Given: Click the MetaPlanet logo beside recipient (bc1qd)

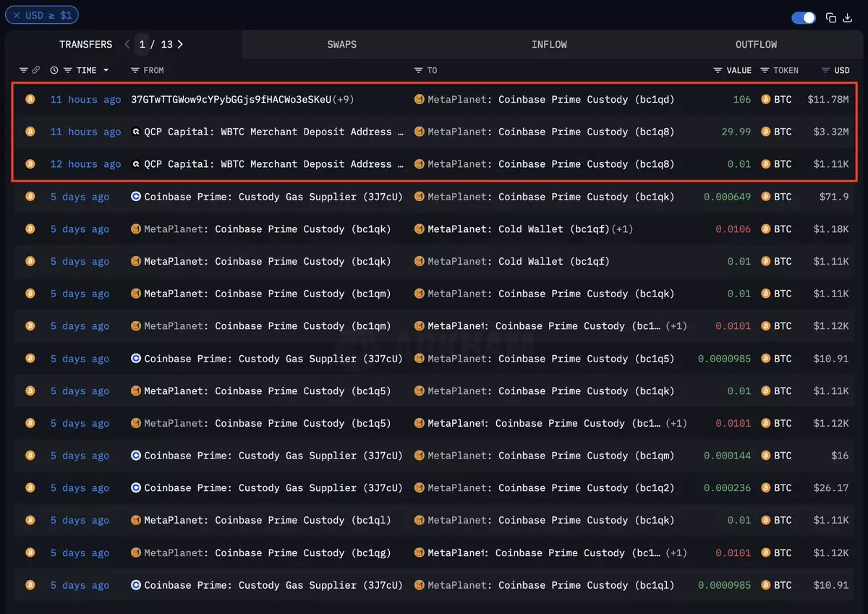Looking at the screenshot, I should [x=419, y=99].
